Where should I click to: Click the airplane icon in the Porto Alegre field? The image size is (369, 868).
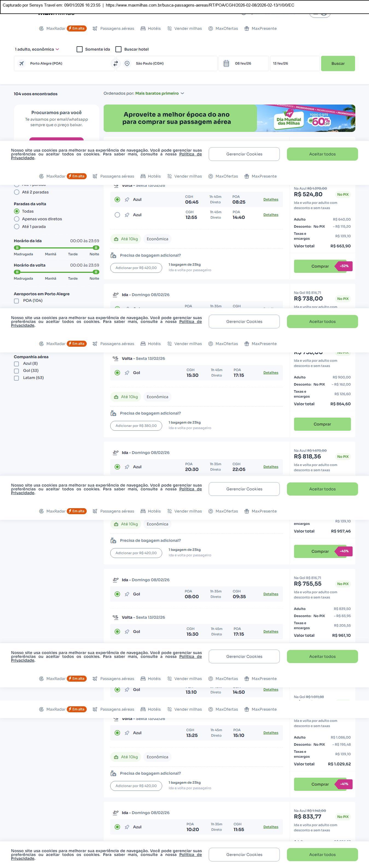point(22,63)
